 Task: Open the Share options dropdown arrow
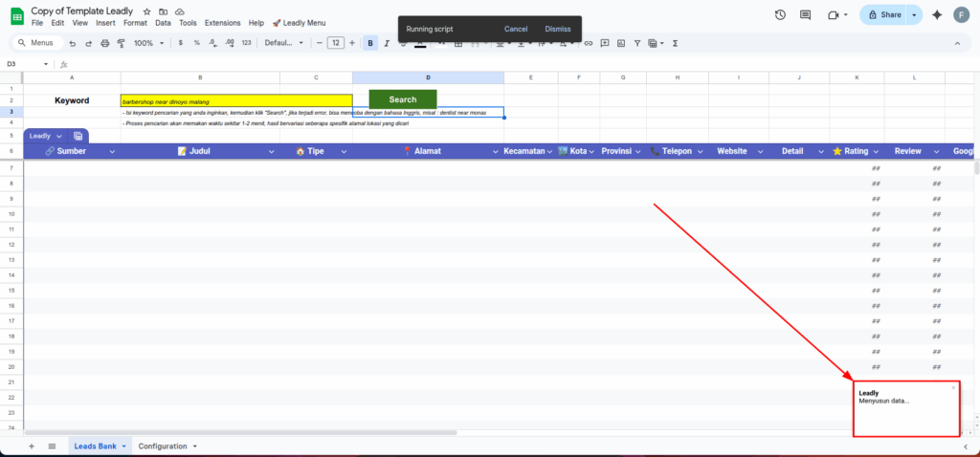[x=914, y=15]
